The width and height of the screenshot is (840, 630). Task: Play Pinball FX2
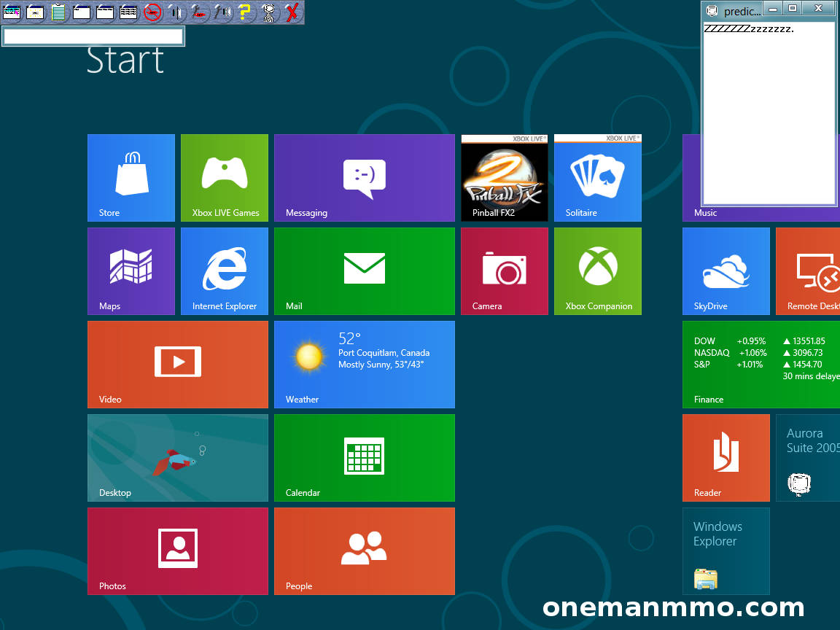(504, 177)
